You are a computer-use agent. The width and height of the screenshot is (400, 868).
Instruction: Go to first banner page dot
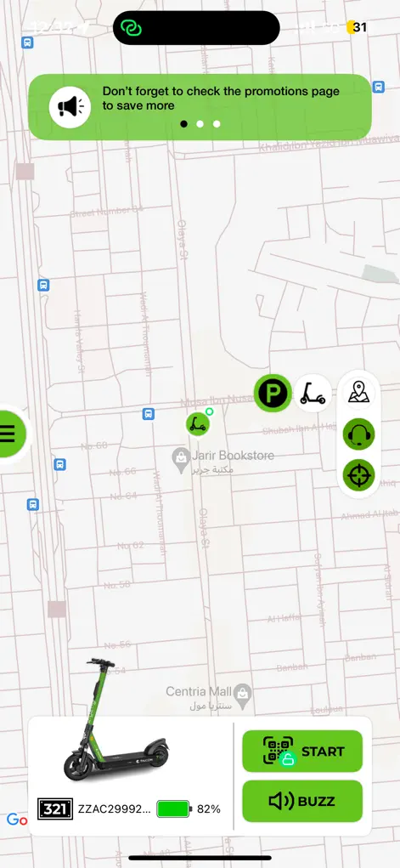point(183,124)
